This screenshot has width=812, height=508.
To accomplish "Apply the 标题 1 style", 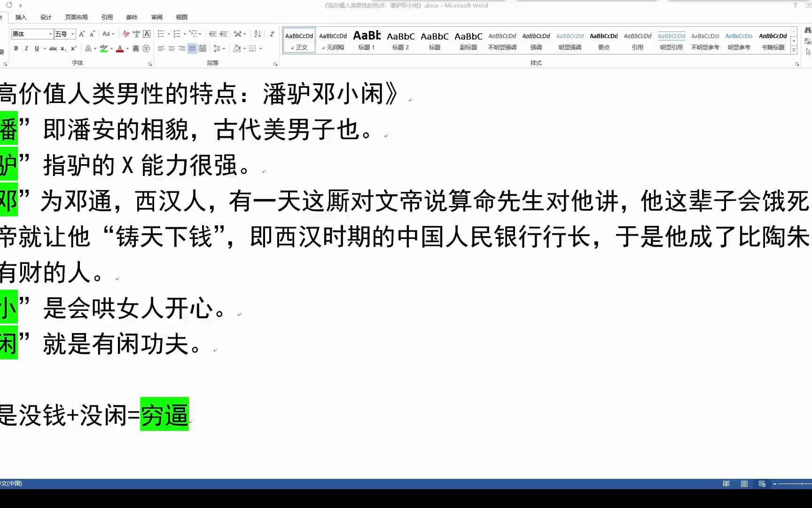I will 367,40.
